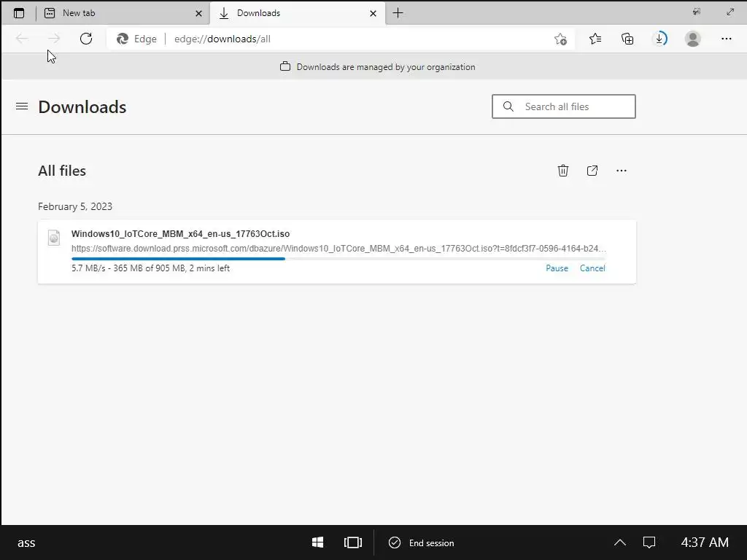Click the browser Back arrow

(22, 39)
